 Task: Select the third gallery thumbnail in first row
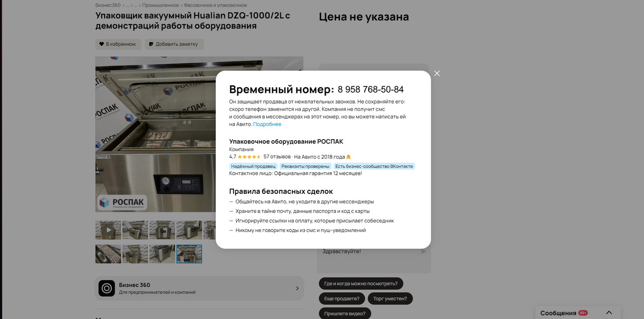[162, 230]
